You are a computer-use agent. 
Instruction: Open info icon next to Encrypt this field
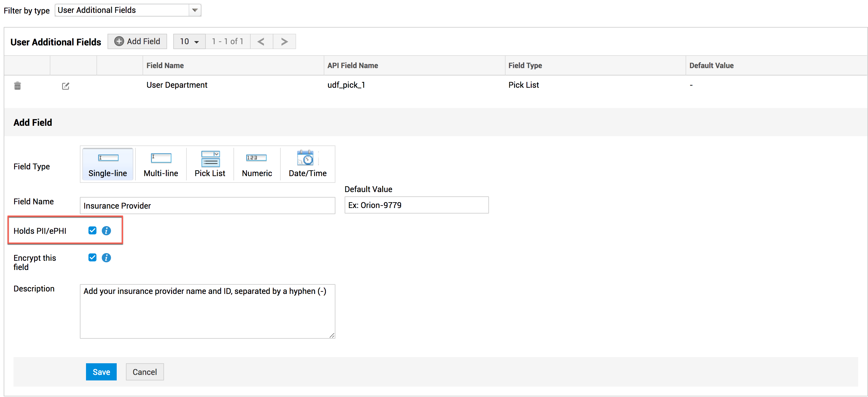click(x=106, y=258)
